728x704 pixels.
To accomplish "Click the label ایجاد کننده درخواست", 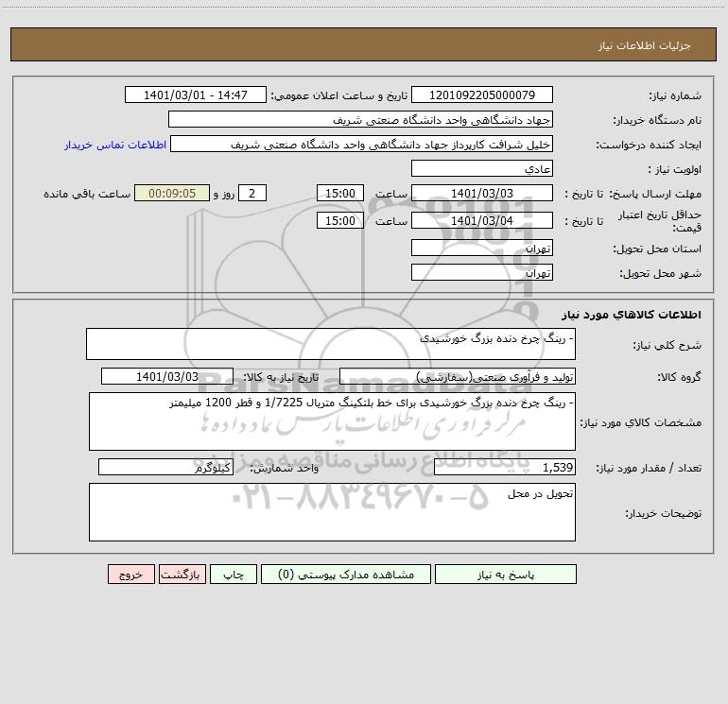I will pyautogui.click(x=649, y=146).
